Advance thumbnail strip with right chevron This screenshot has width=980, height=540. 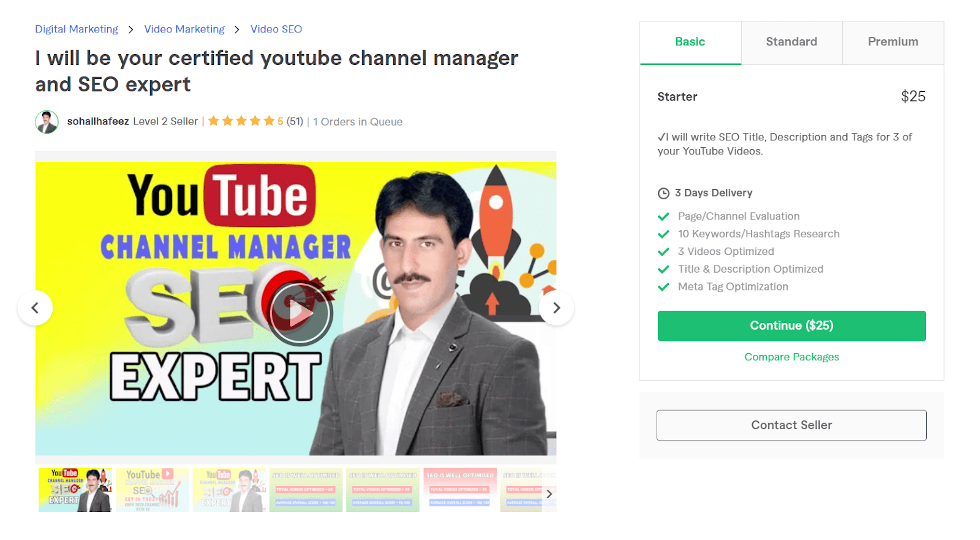pos(549,493)
